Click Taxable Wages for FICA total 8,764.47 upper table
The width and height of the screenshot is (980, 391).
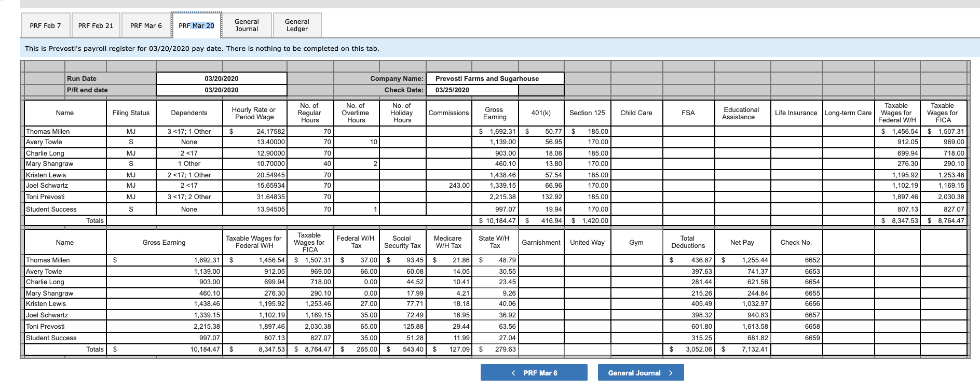tap(943, 220)
